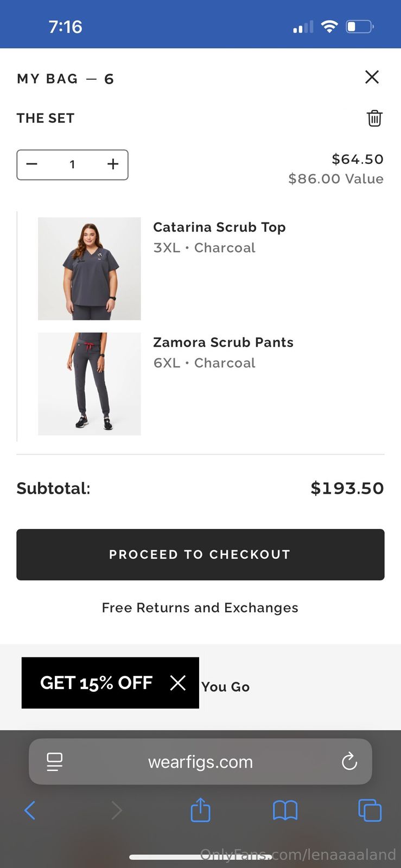This screenshot has height=868, width=401.
Task: Tap Free Returns and Exchanges text
Action: point(200,608)
